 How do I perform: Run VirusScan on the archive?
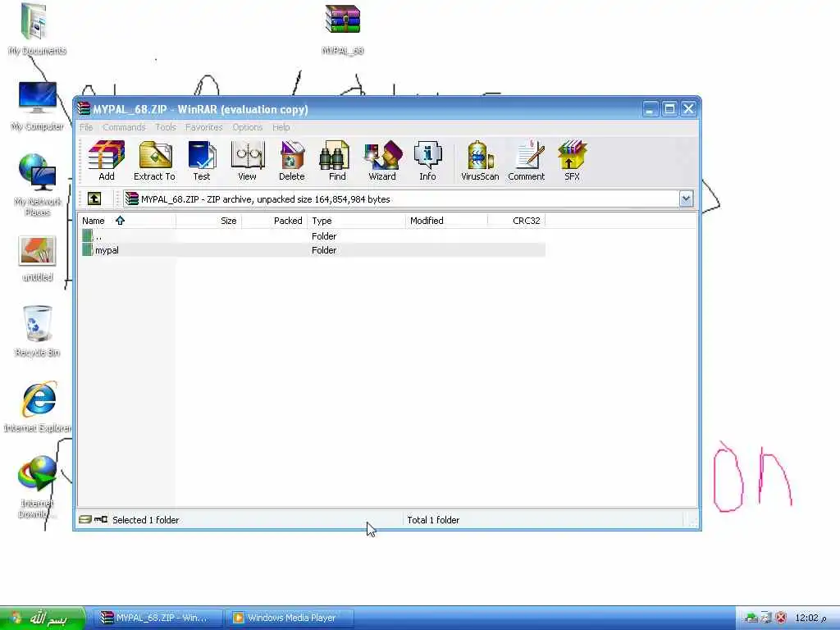[480, 160]
